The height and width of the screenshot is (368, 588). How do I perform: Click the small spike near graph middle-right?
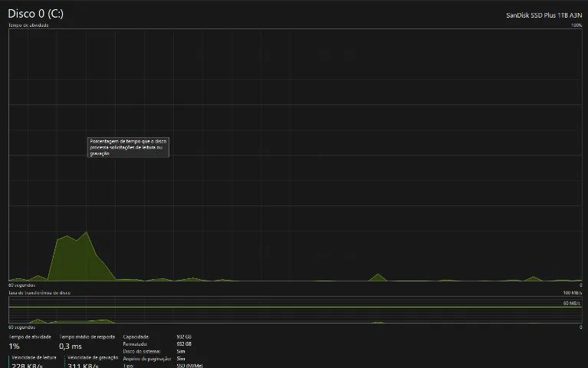tap(378, 278)
